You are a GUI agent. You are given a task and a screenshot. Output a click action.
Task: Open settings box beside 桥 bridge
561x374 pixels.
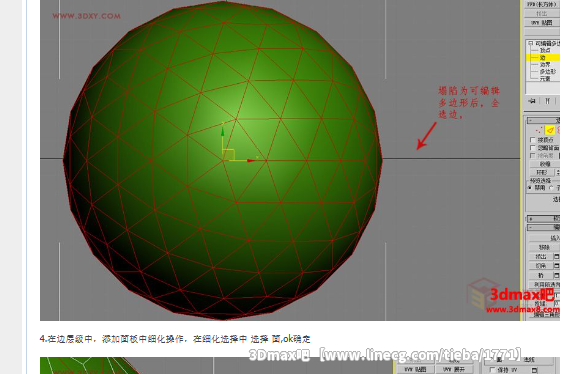[x=557, y=275]
